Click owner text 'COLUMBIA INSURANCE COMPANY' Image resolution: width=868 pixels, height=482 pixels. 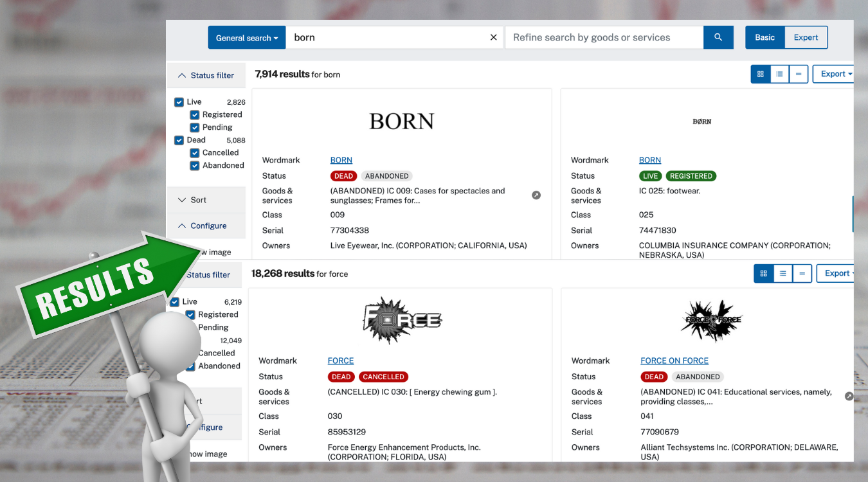(x=703, y=245)
